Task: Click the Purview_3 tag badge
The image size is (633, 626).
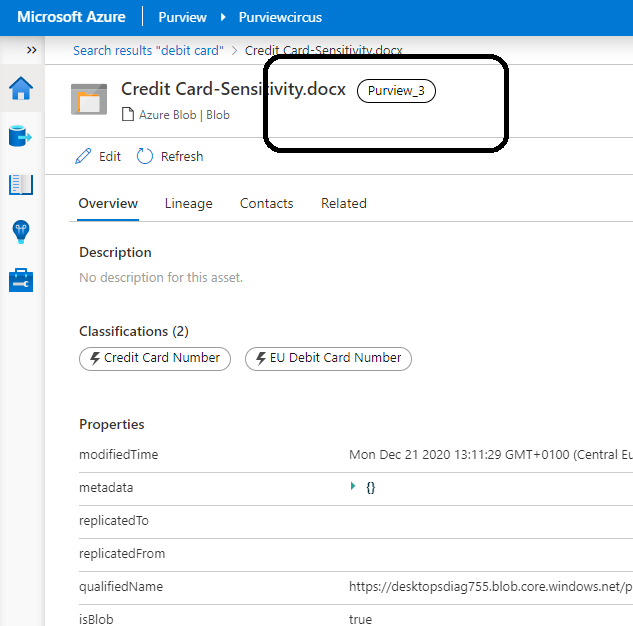Action: [396, 91]
